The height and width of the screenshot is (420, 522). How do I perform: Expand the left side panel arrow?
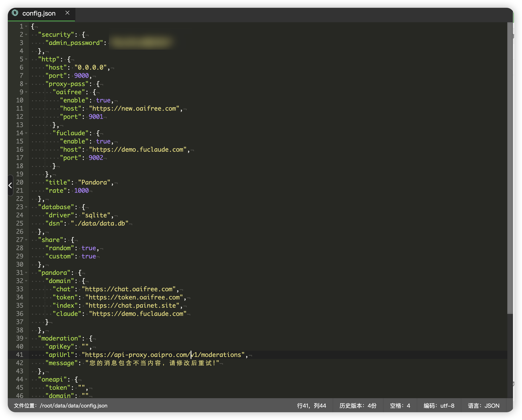[x=10, y=186]
